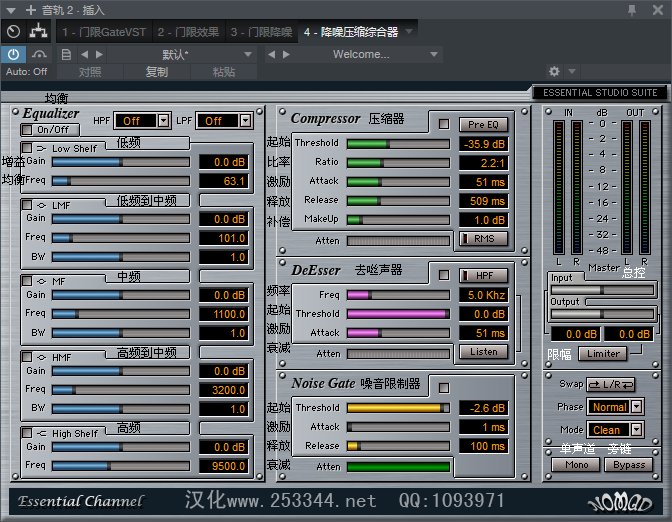This screenshot has height=522, width=672.
Task: Add an insert with the plus icon
Action: tap(31, 10)
